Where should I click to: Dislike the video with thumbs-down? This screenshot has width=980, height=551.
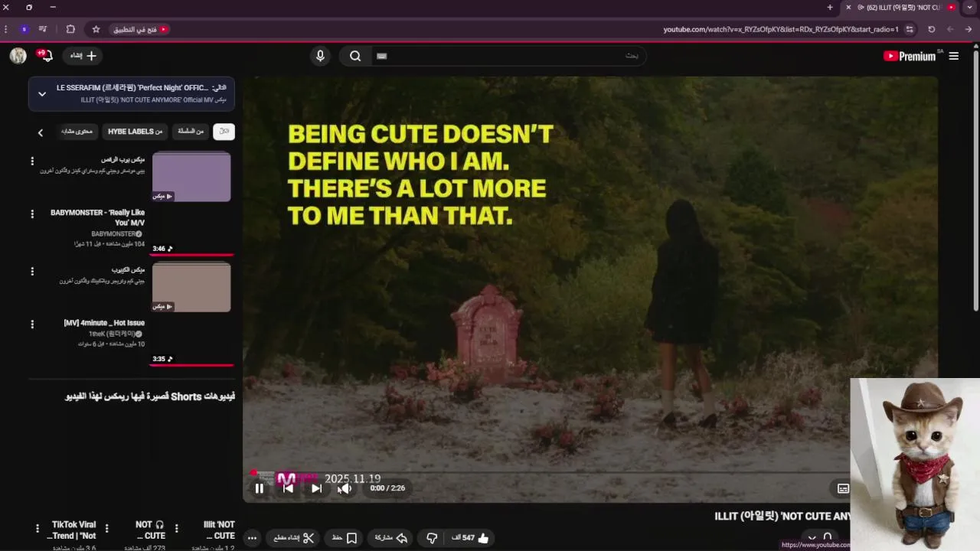432,538
